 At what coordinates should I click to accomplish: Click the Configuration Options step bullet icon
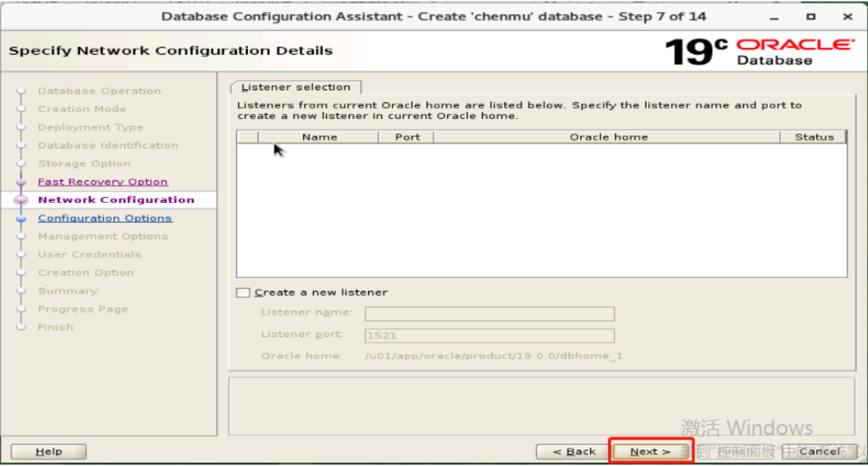pos(21,218)
